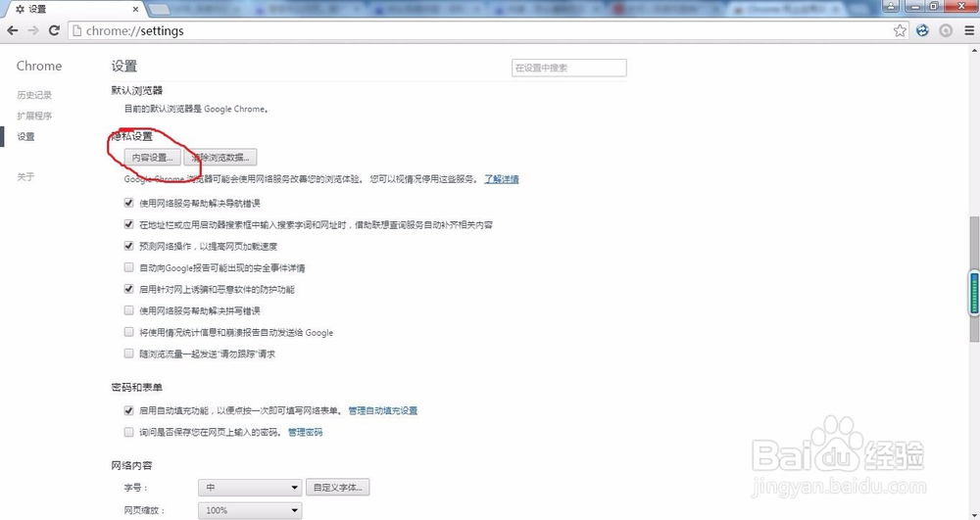Uncheck 预测网络操作 checkbox

tap(128, 246)
